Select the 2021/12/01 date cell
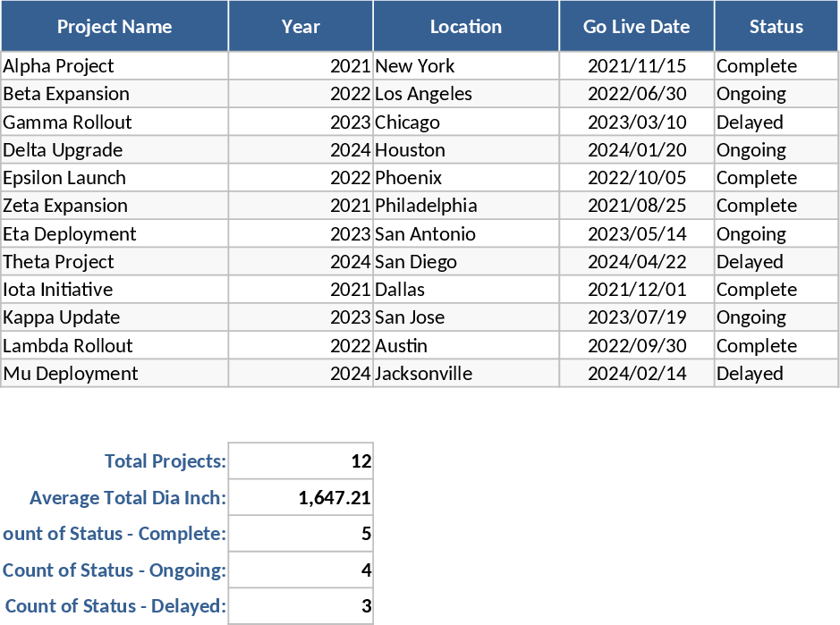Viewport: 840px width, 625px height. [637, 290]
